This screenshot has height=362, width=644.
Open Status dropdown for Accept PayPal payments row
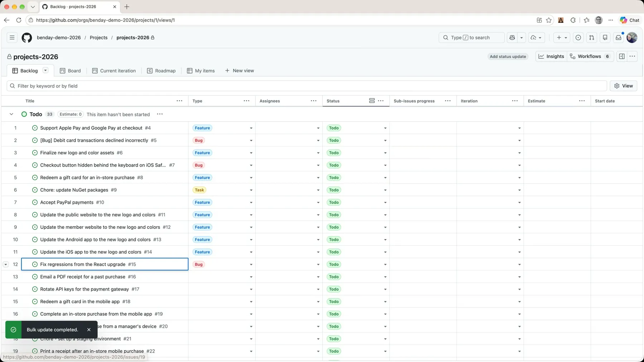pos(385,202)
